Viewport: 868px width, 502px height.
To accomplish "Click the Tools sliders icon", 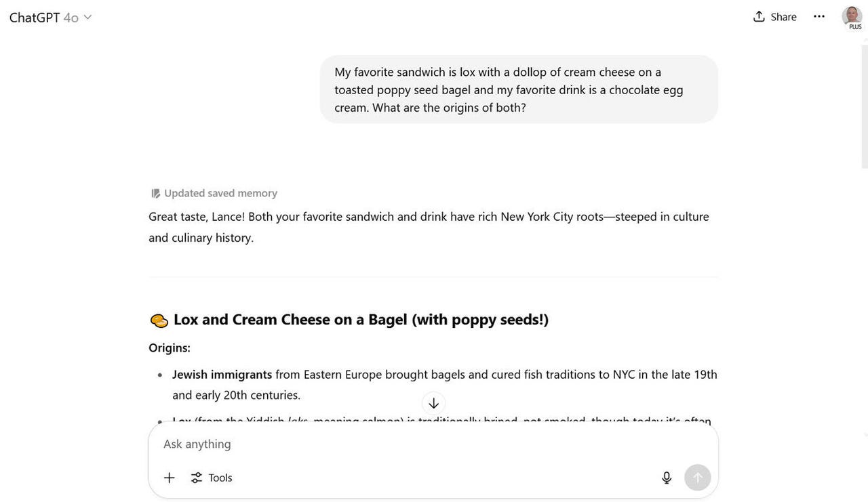I will click(197, 478).
